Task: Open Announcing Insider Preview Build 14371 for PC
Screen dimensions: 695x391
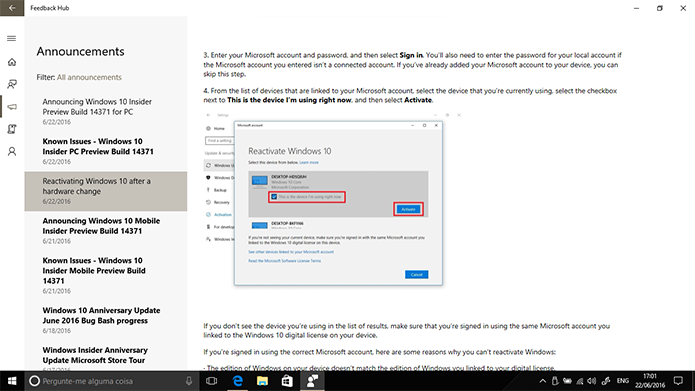Action: coord(105,112)
